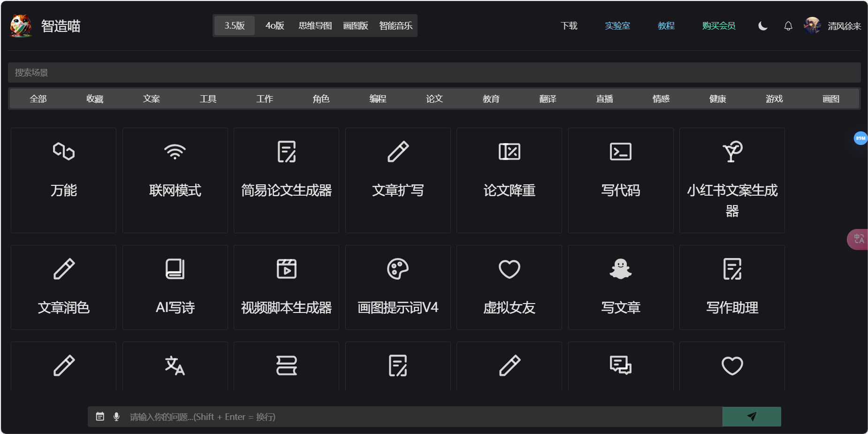Open 简易论文生成器 document icon
The image size is (868, 434).
click(286, 152)
